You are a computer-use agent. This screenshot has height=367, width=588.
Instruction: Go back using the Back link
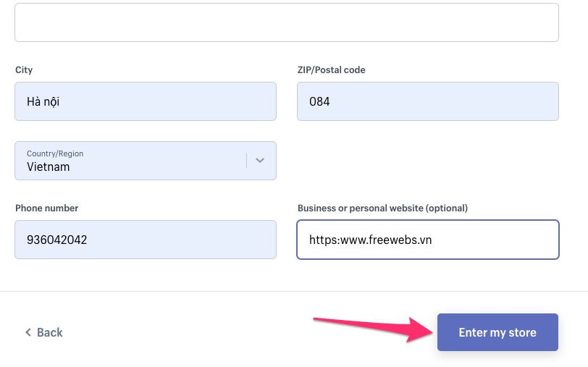[x=49, y=332]
